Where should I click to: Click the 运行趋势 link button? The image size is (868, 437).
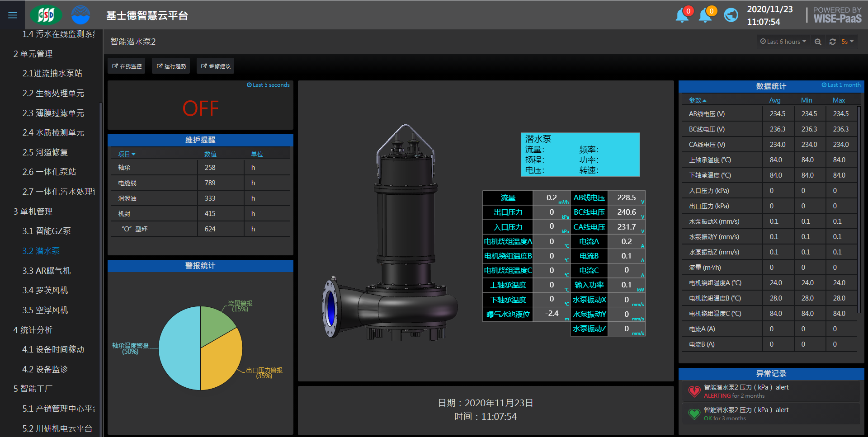171,66
